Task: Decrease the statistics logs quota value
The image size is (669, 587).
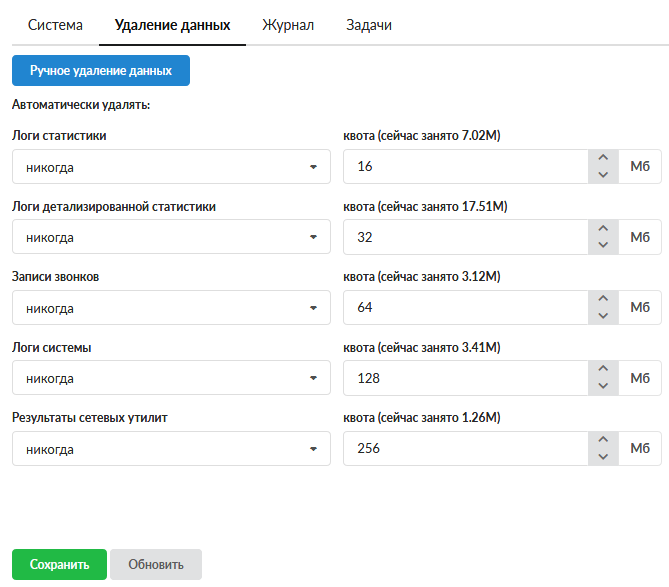Action: pos(602,175)
